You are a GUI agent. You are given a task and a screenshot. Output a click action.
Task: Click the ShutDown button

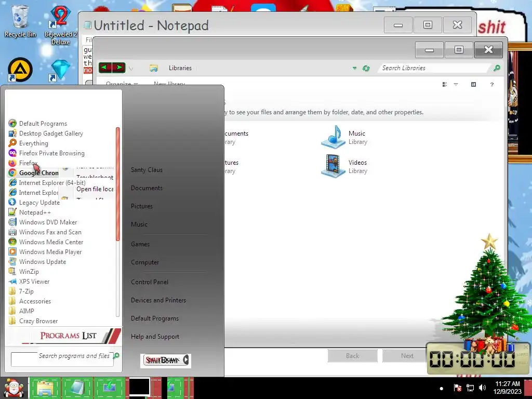point(162,360)
